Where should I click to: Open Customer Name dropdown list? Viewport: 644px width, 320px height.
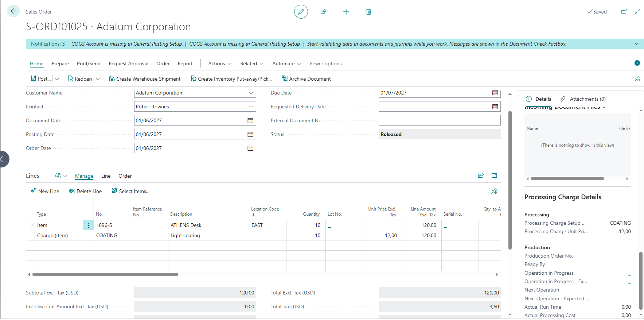tap(251, 93)
